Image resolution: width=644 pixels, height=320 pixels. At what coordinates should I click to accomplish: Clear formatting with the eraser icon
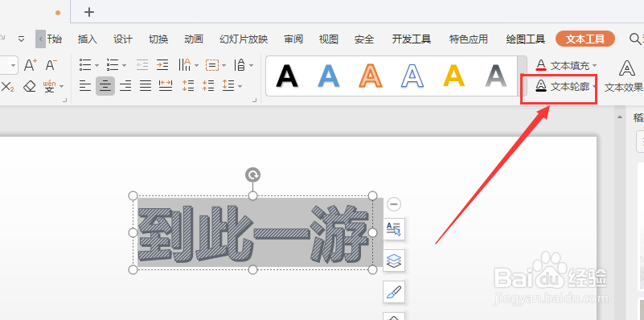click(x=30, y=87)
